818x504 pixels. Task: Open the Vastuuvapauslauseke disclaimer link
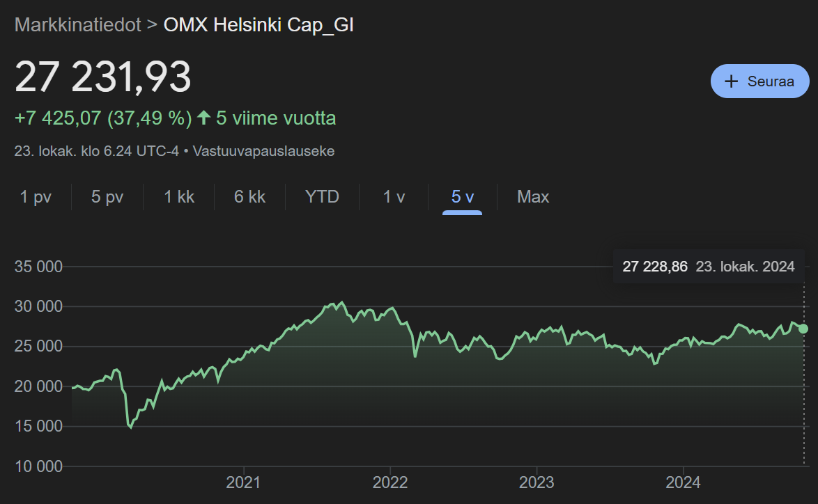263,151
